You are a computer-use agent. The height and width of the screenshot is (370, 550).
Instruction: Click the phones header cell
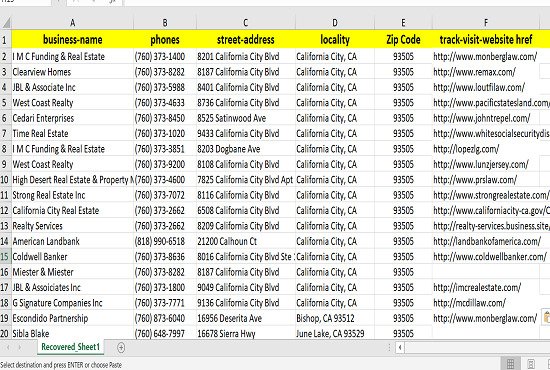coord(165,40)
